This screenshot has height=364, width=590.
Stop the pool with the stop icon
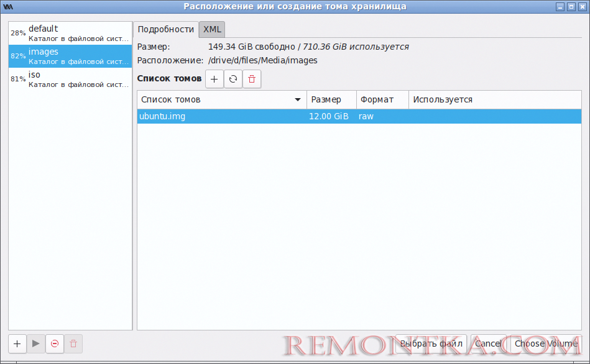(x=55, y=344)
